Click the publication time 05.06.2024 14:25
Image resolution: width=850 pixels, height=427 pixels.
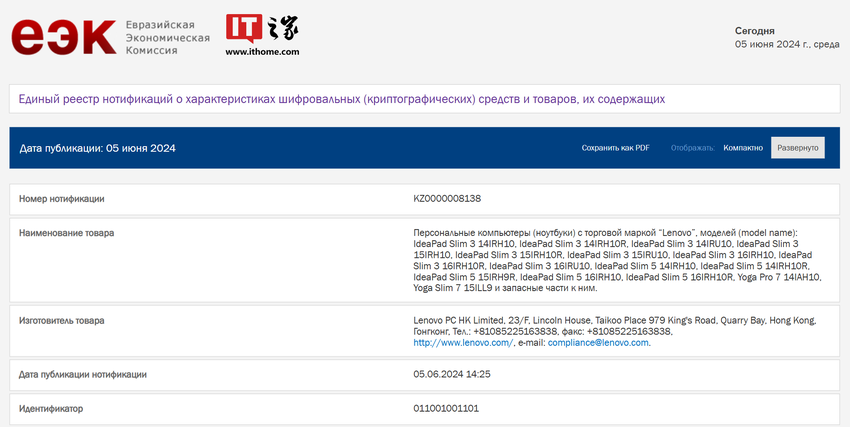[452, 374]
